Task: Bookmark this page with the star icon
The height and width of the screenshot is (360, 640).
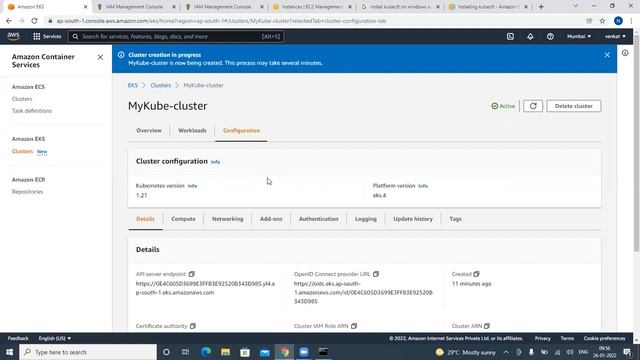Action: point(602,21)
